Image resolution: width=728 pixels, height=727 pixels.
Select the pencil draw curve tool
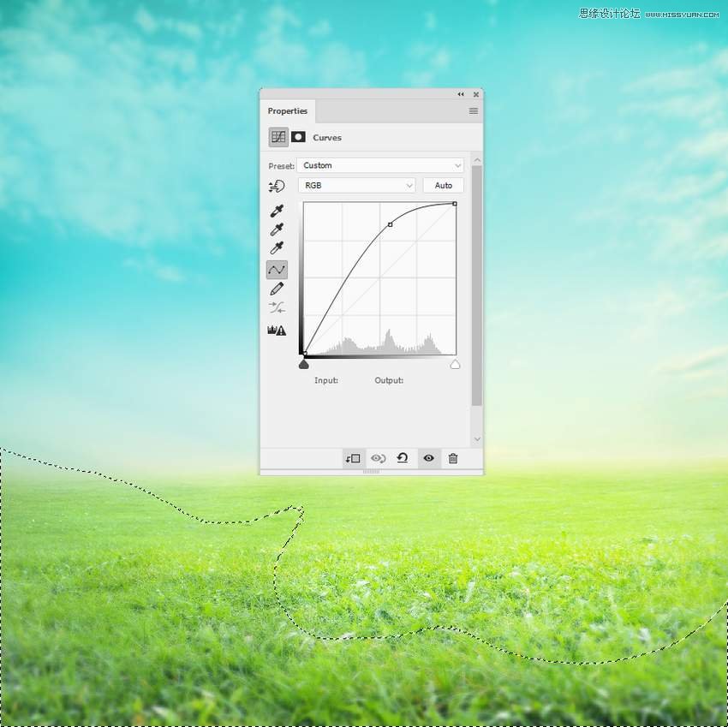pyautogui.click(x=277, y=289)
